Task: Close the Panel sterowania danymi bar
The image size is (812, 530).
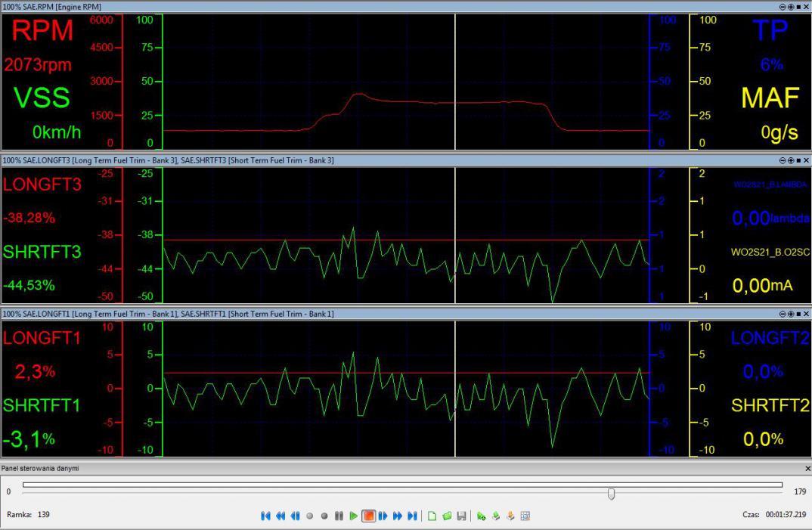Action: [807, 469]
